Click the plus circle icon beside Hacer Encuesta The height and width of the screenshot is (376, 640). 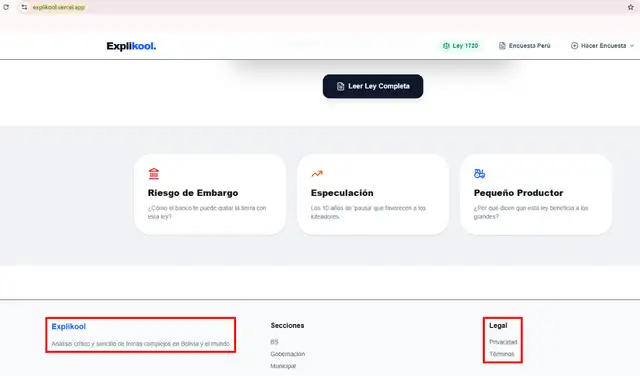[x=574, y=46]
